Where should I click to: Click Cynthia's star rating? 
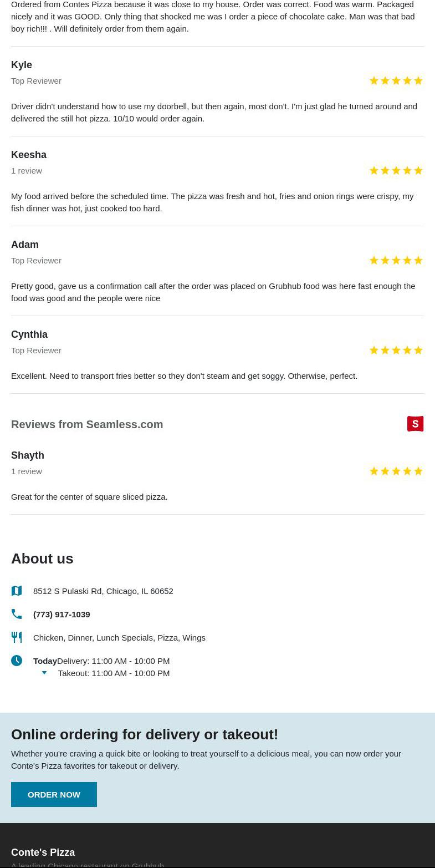tap(396, 351)
